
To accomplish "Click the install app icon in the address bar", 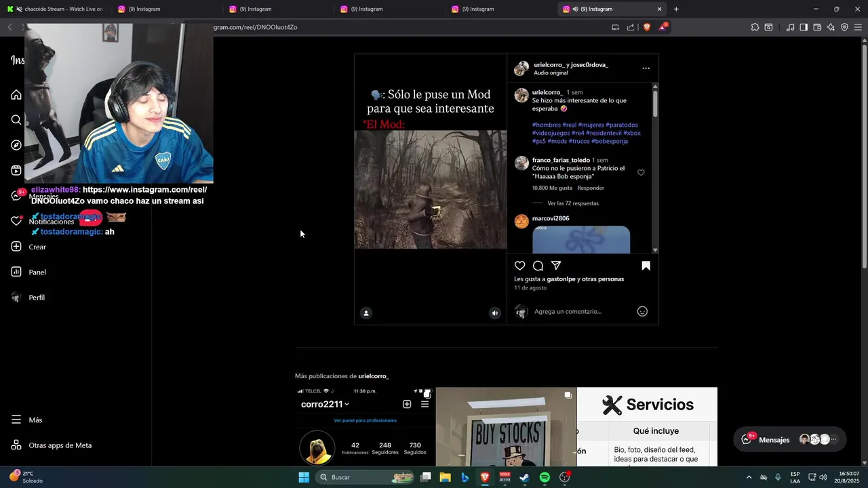I will click(615, 27).
